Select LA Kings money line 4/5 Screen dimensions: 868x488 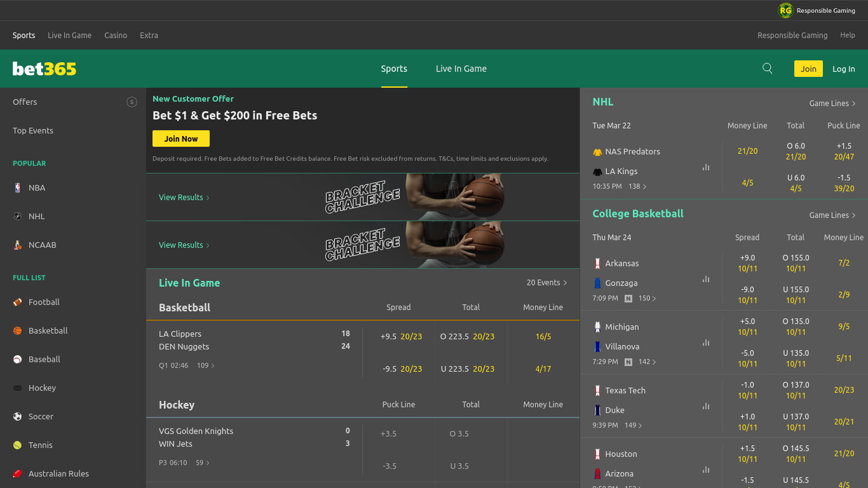(748, 183)
